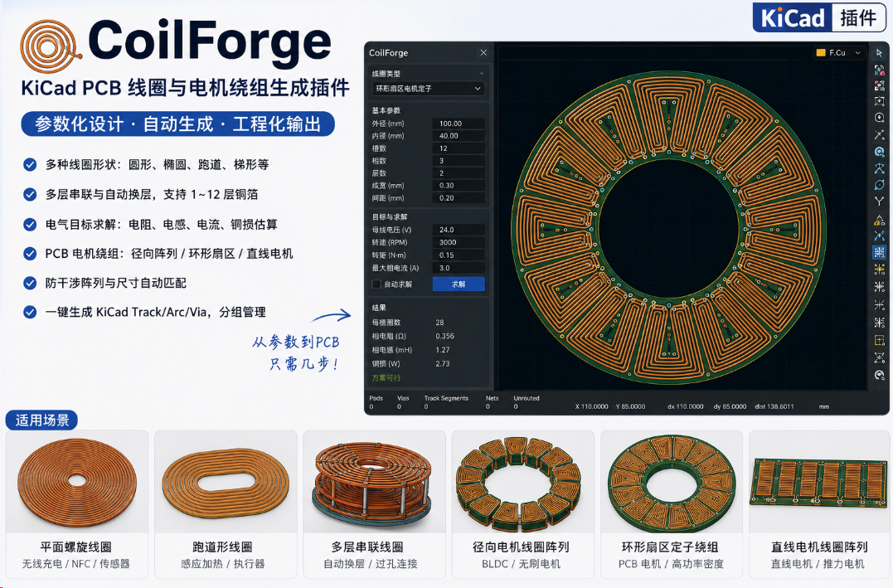This screenshot has width=893, height=588.
Task: Click the 基本参数 section heading
Action: (x=386, y=110)
